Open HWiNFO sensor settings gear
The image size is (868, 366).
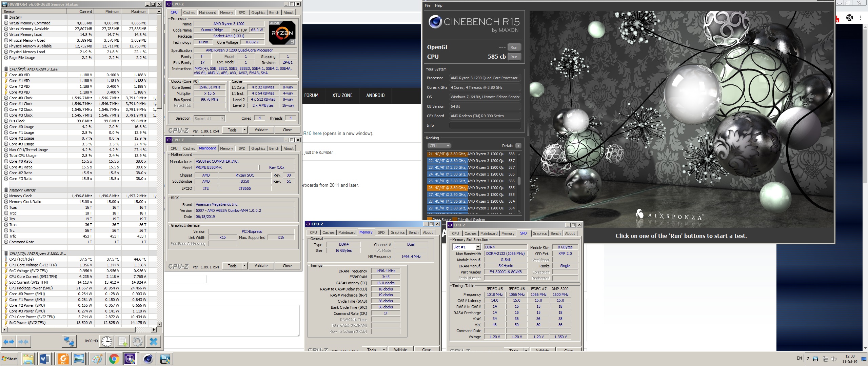click(x=138, y=342)
